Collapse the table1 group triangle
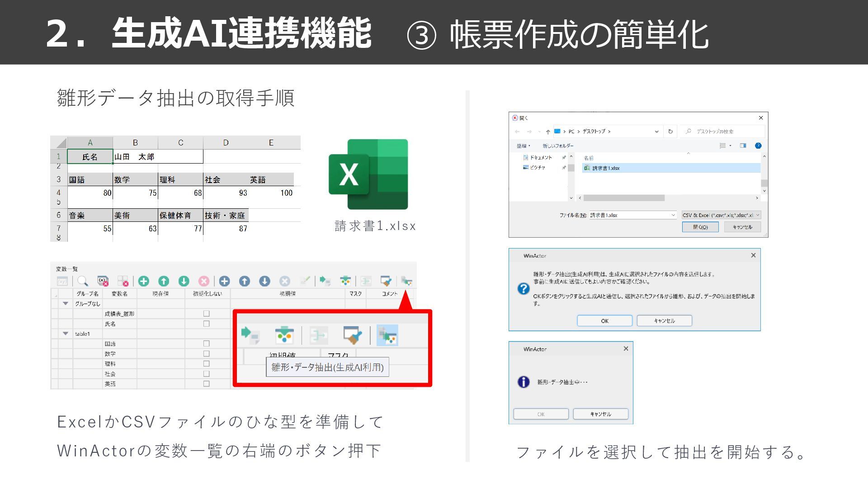 [x=66, y=333]
